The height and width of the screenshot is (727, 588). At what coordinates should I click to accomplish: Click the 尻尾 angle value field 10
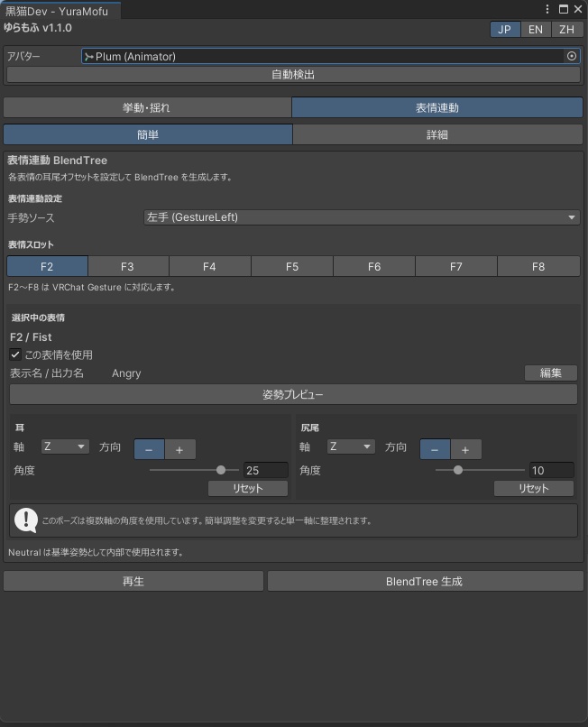coord(551,470)
